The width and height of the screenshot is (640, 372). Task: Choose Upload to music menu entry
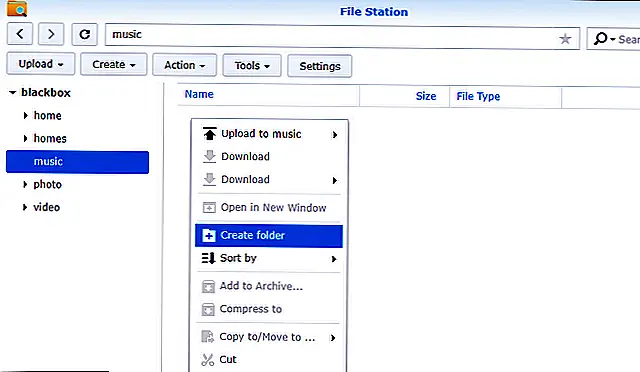[269, 134]
